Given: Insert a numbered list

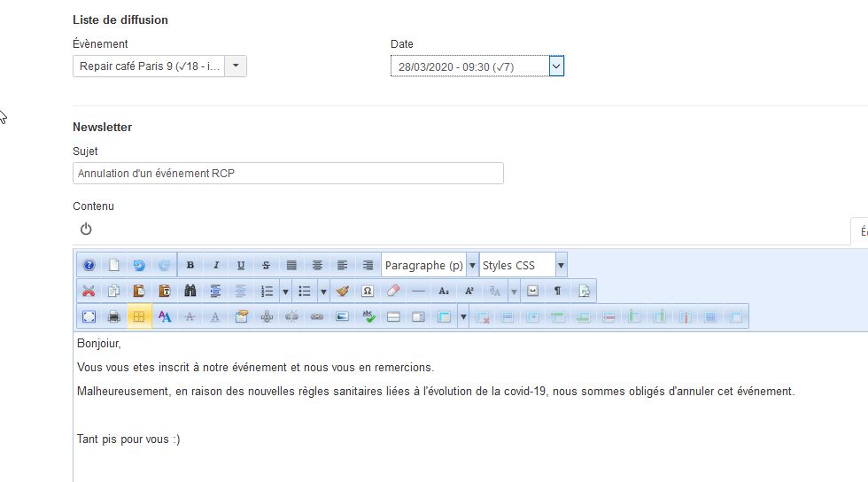Looking at the screenshot, I should 267,291.
